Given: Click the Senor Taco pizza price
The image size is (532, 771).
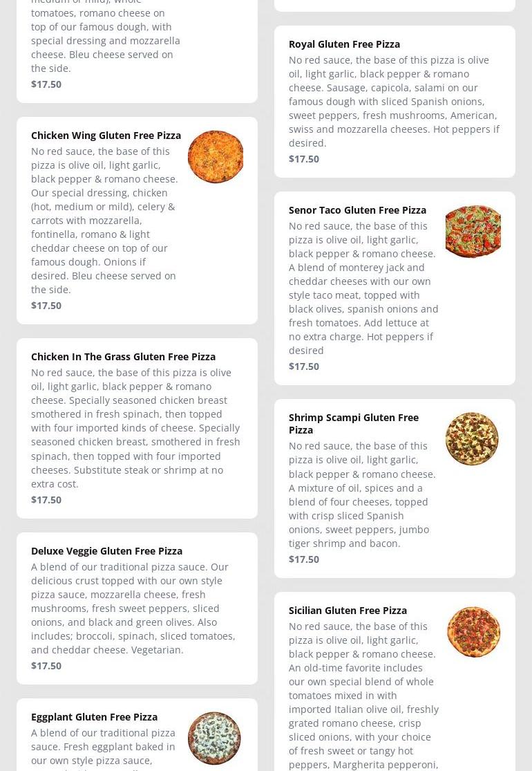Looking at the screenshot, I should [304, 366].
